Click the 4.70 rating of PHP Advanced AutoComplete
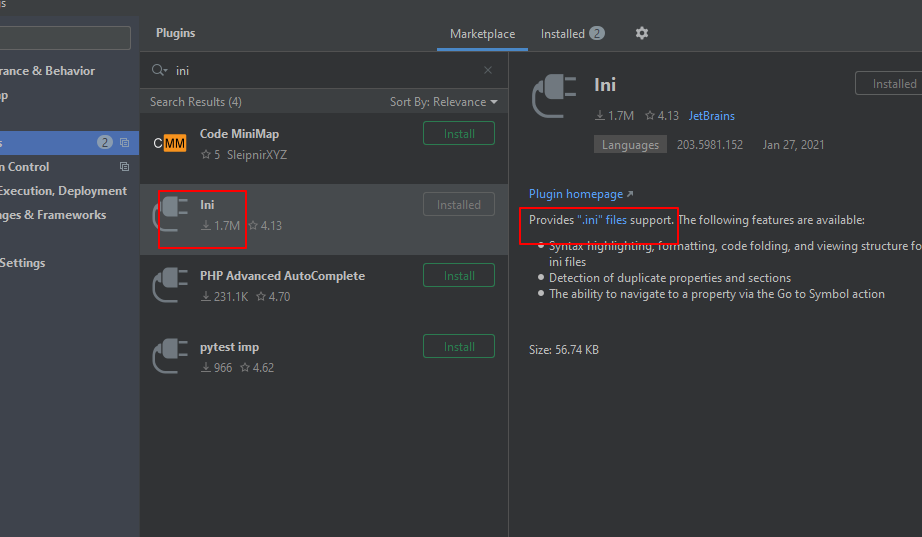 [x=273, y=296]
